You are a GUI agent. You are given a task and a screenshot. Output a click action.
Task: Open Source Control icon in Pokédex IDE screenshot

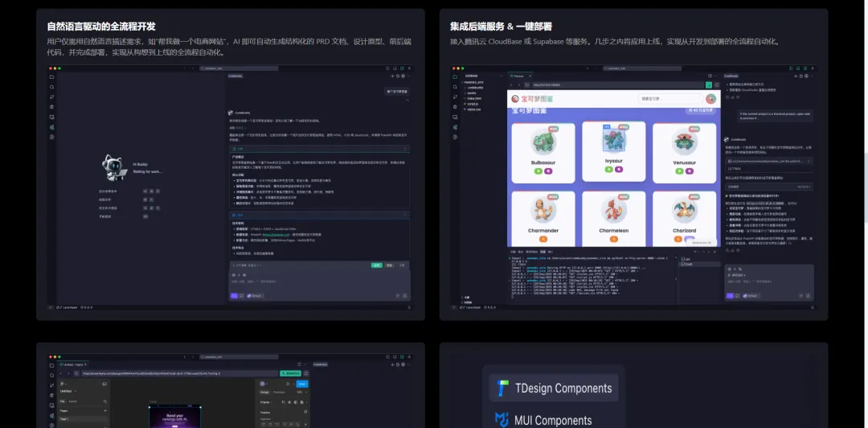coord(455,97)
